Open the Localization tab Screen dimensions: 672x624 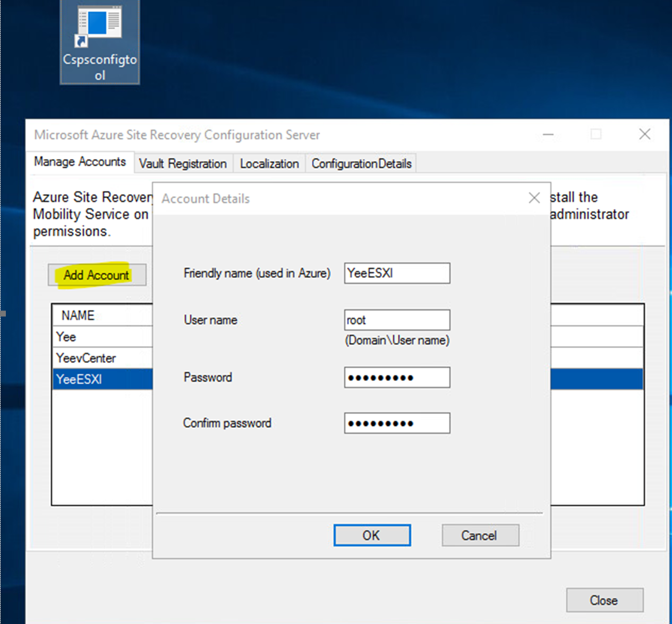269,163
